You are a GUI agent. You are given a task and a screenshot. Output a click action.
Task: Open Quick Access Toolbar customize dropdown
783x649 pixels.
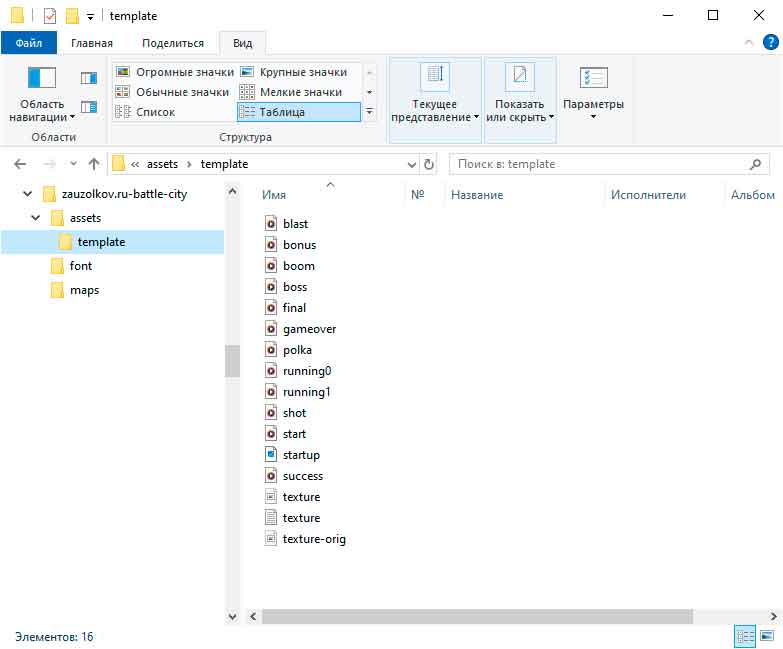[x=90, y=17]
